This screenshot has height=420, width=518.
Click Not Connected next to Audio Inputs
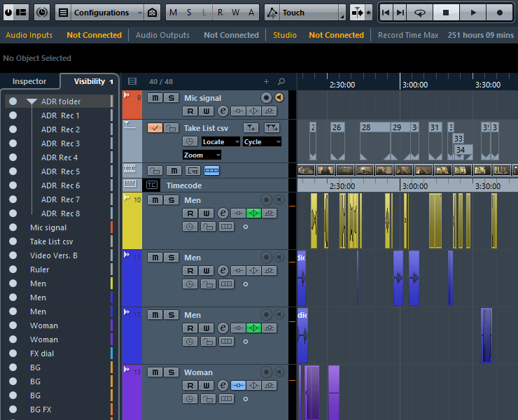pos(94,35)
